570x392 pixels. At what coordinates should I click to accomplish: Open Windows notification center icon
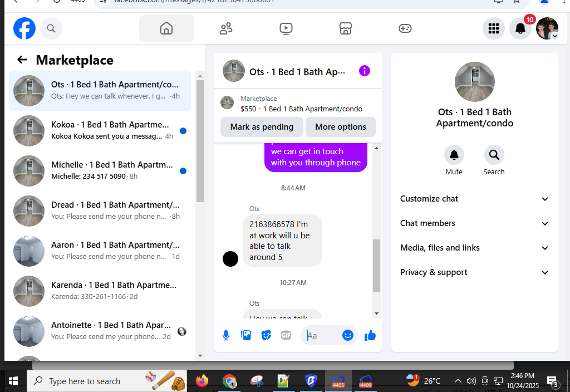pyautogui.click(x=553, y=381)
